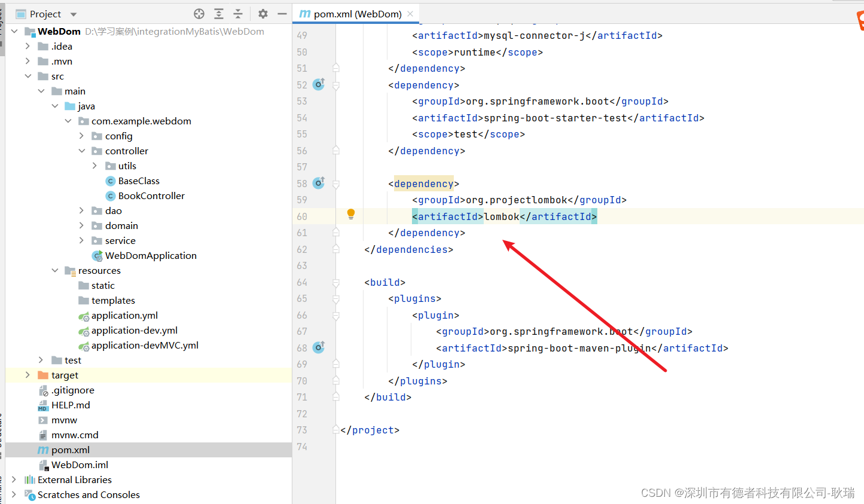Toggle code fold at build tag line 64
Viewport: 864px width, 504px height.
tap(336, 283)
